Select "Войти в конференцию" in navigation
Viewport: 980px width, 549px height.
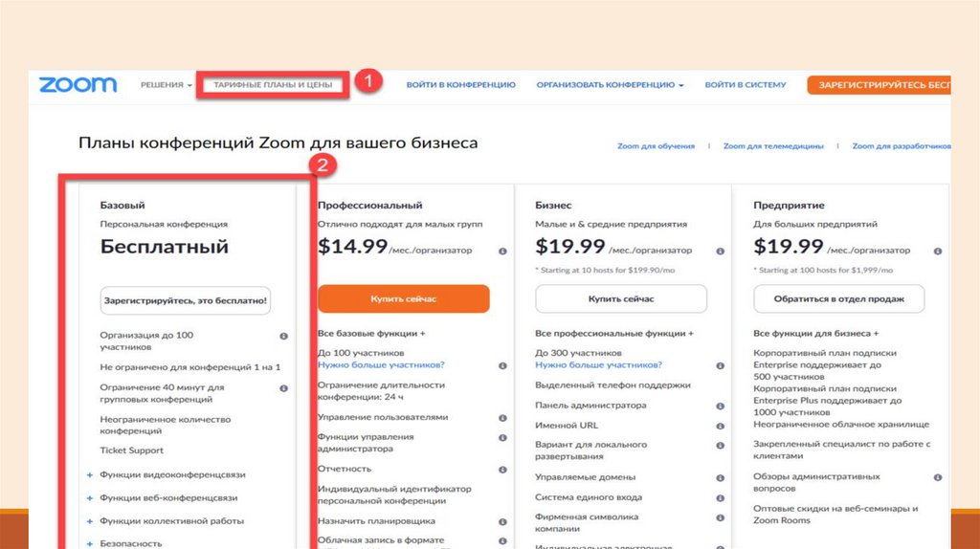pos(460,85)
